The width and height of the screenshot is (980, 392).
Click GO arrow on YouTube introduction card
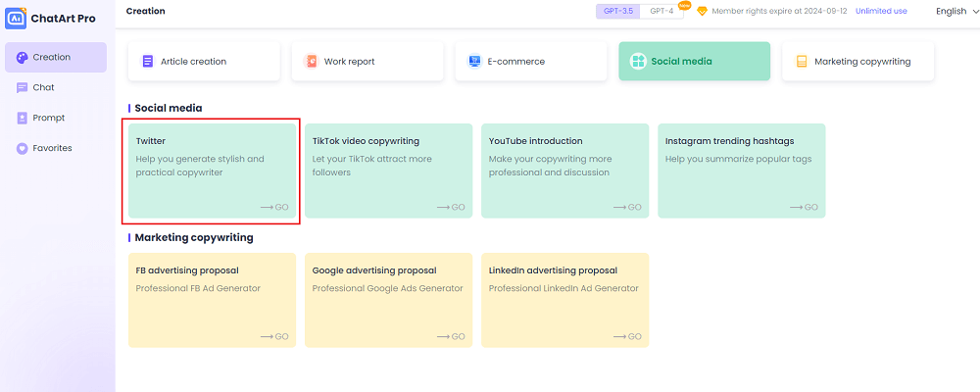627,207
